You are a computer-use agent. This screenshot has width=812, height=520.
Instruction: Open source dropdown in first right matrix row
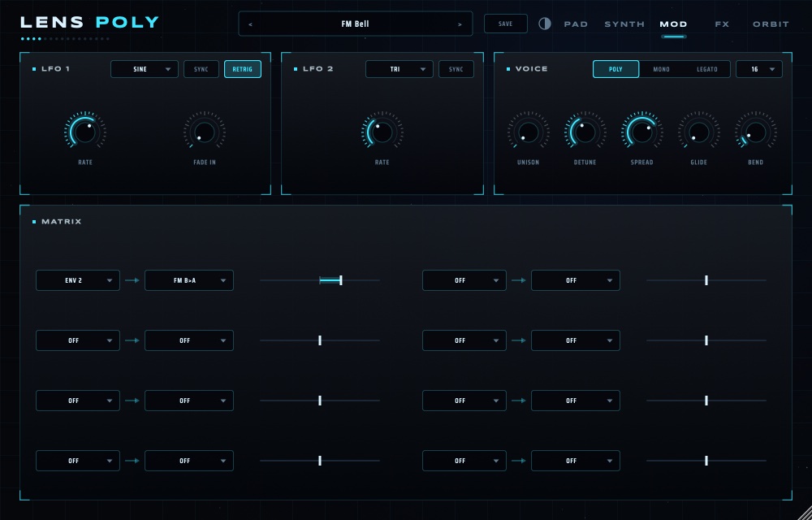pyautogui.click(x=464, y=280)
